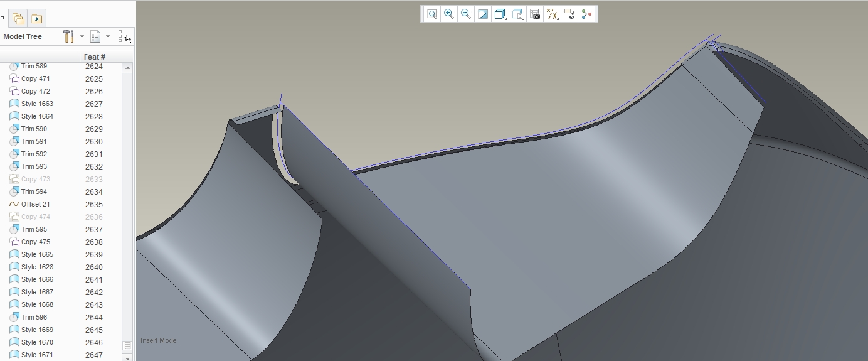Select Trim 596 feature
Screen dimensions: 868x361
coord(34,317)
